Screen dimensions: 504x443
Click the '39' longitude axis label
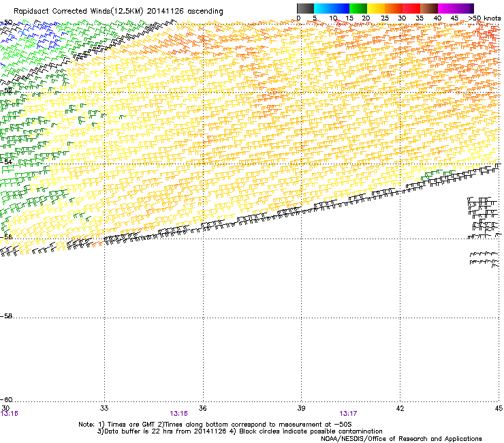coord(301,408)
